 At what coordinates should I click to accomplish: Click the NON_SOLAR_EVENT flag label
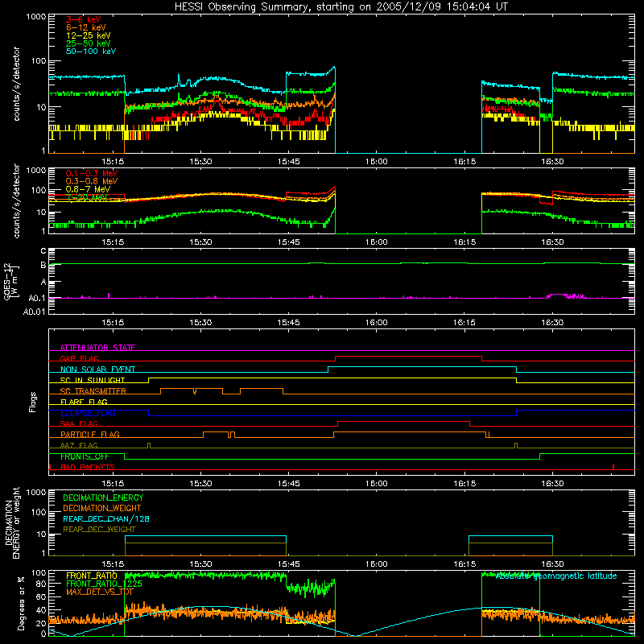pos(97,369)
